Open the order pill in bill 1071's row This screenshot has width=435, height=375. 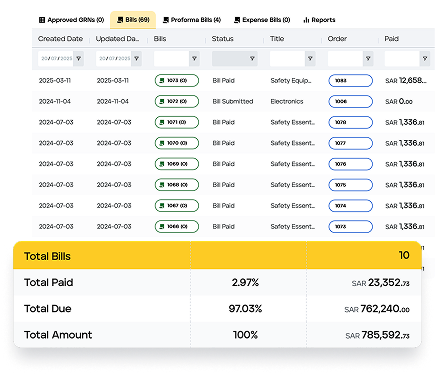[351, 122]
